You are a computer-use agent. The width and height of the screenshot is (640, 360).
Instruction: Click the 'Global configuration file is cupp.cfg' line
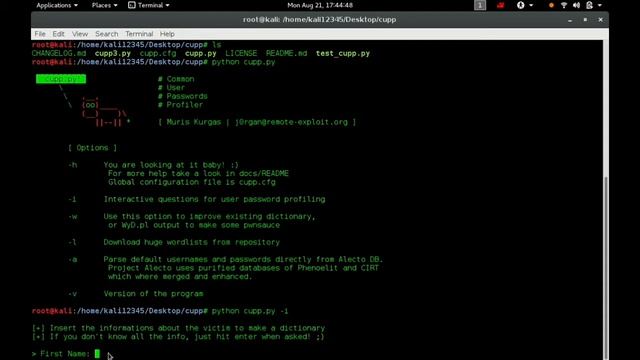click(x=192, y=182)
